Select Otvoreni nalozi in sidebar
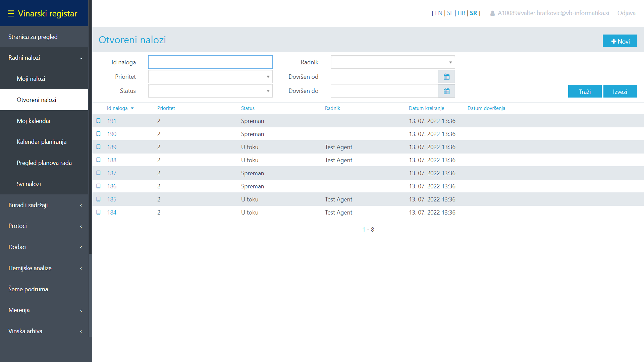Viewport: 644px width, 362px height. point(44,100)
